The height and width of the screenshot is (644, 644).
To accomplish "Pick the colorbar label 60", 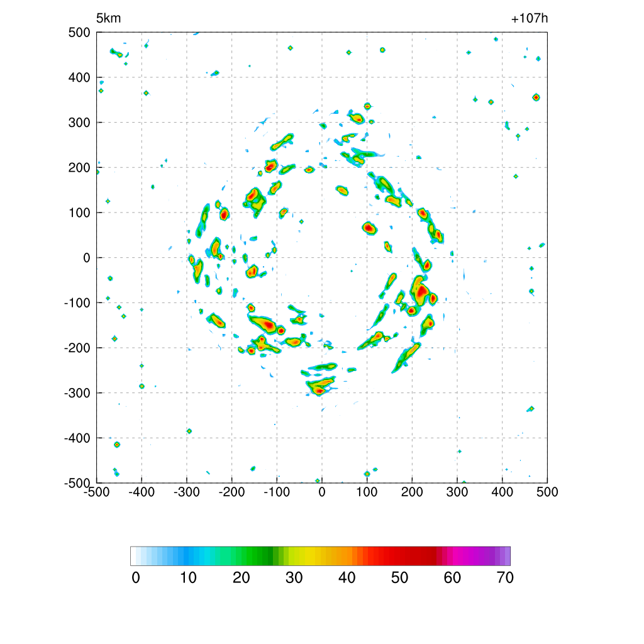I will 452,578.
